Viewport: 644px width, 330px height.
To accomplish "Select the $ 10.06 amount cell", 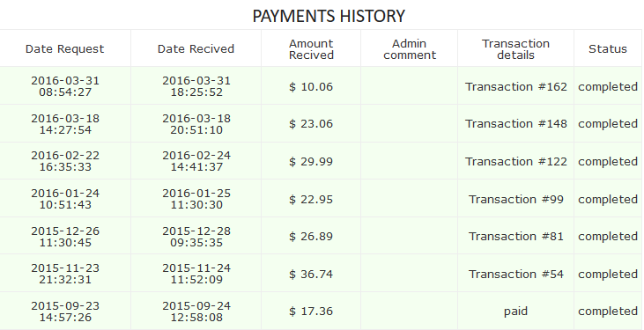I will (311, 86).
